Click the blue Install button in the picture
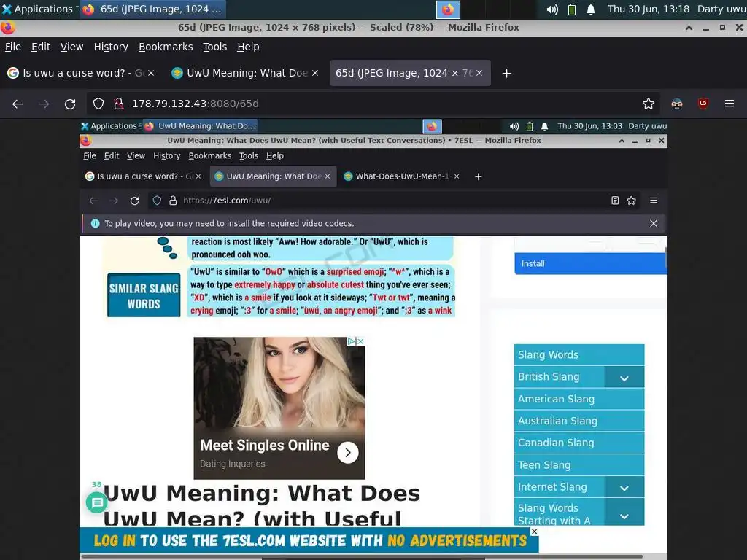 coord(591,263)
